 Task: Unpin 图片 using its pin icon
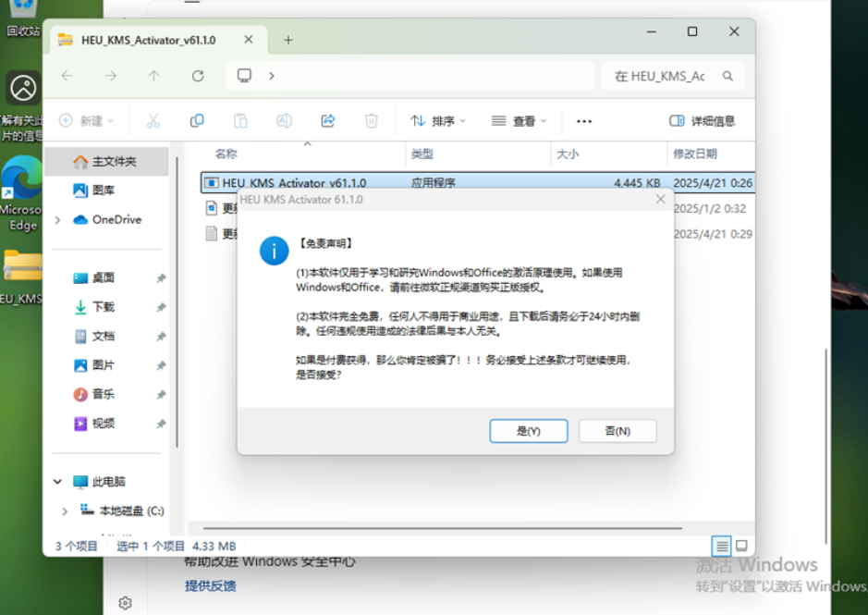[161, 365]
